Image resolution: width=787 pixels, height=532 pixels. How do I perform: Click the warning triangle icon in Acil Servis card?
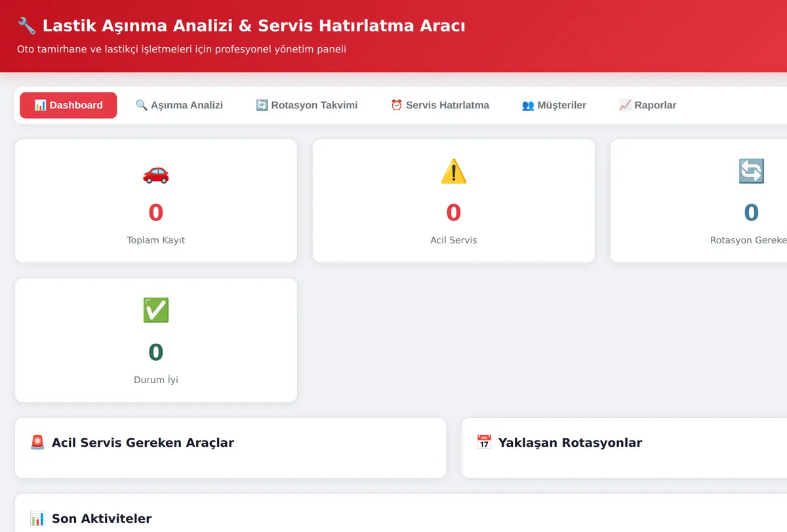click(454, 173)
